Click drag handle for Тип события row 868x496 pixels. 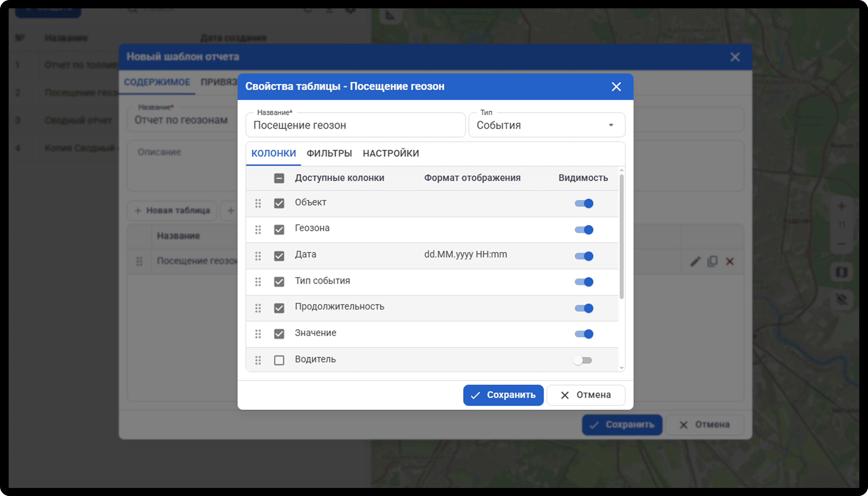(258, 282)
